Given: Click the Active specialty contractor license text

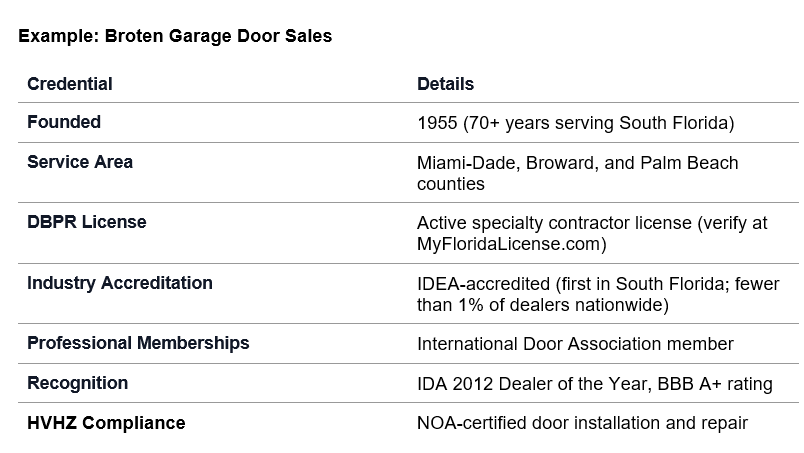Looking at the screenshot, I should [x=554, y=223].
